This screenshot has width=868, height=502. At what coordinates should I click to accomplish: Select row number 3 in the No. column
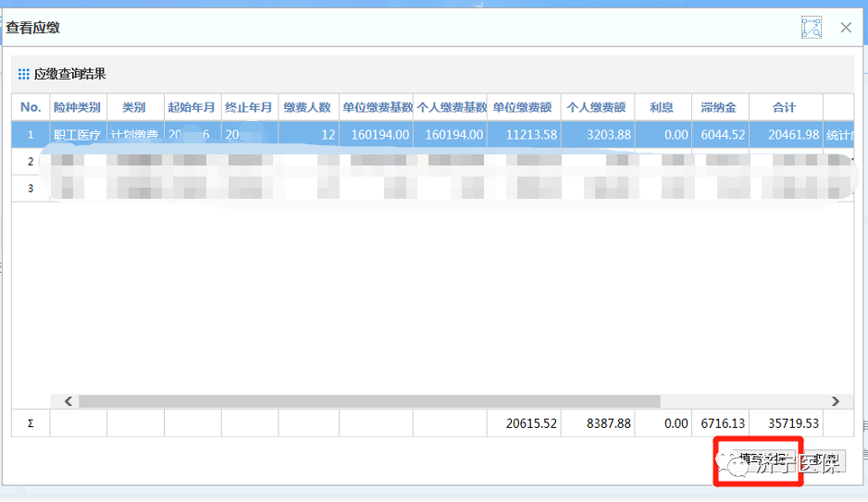click(x=31, y=189)
